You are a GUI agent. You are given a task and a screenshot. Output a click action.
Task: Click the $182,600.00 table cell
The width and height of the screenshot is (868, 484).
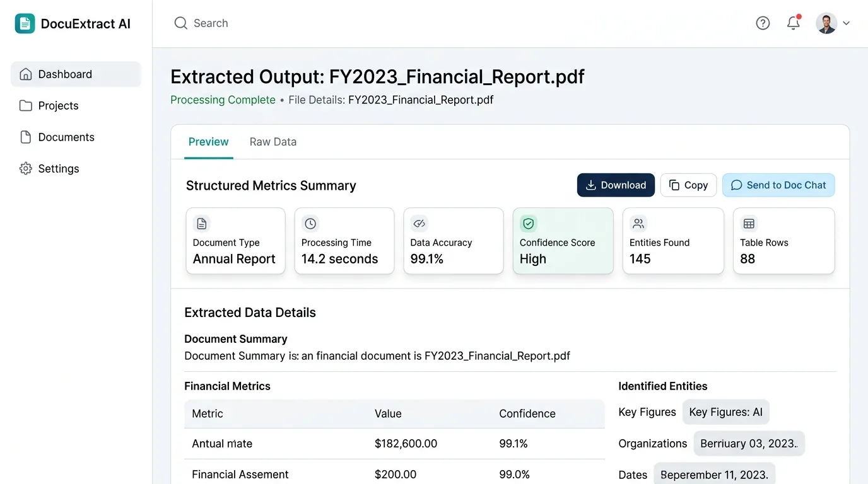tap(406, 444)
